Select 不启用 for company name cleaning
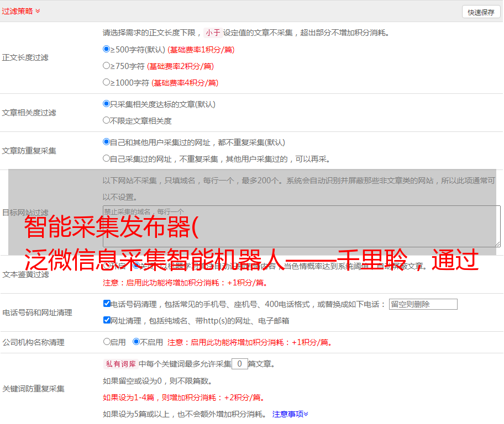Viewport: 504px width, 424px height. click(x=136, y=342)
